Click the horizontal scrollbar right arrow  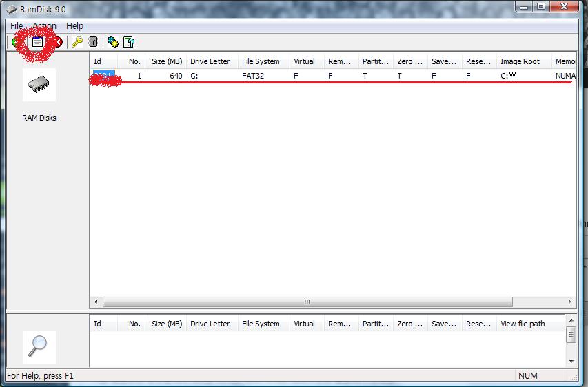[x=569, y=302]
